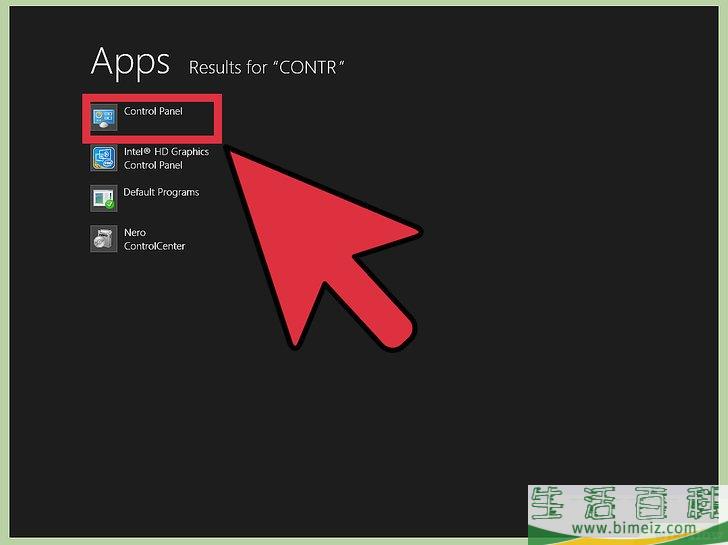Open the Default Programs icon
This screenshot has width=728, height=545.
click(x=104, y=198)
